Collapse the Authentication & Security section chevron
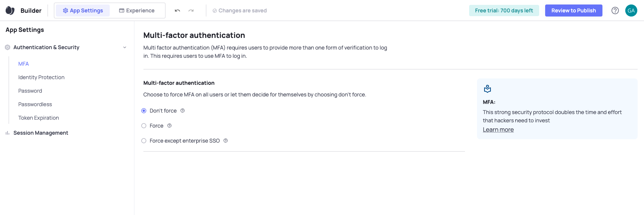 pyautogui.click(x=125, y=47)
